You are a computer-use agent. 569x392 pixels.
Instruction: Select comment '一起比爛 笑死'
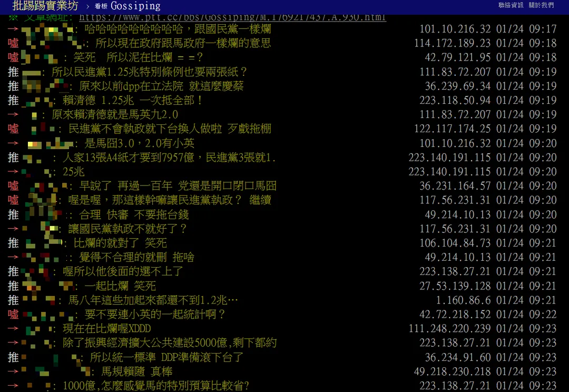[x=120, y=286]
